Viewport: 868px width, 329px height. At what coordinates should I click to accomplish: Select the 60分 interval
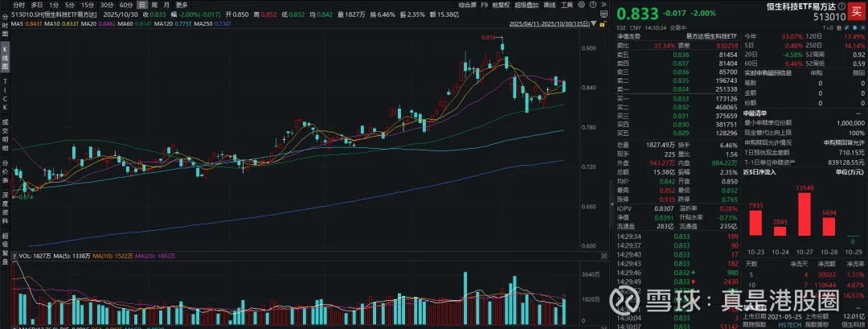[126, 5]
